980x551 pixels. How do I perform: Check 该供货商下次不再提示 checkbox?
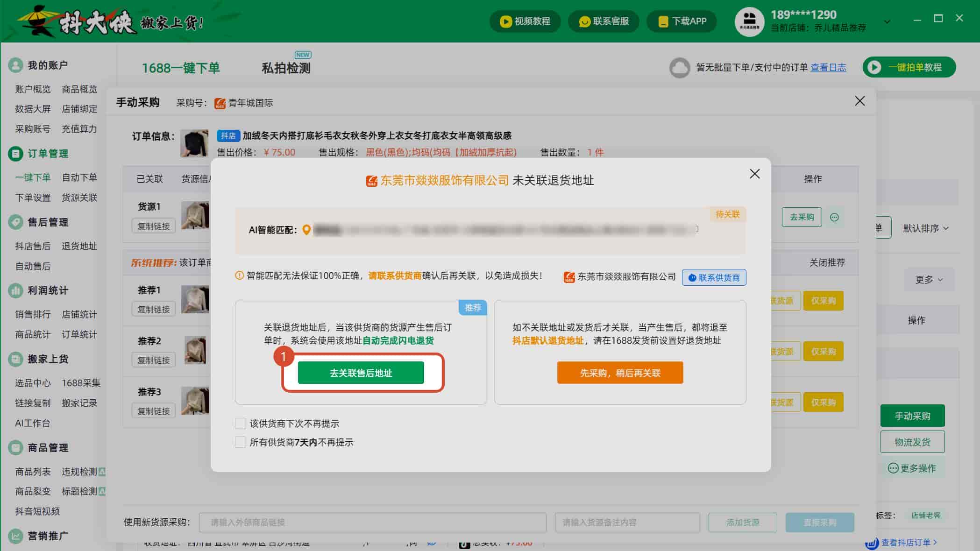tap(240, 424)
